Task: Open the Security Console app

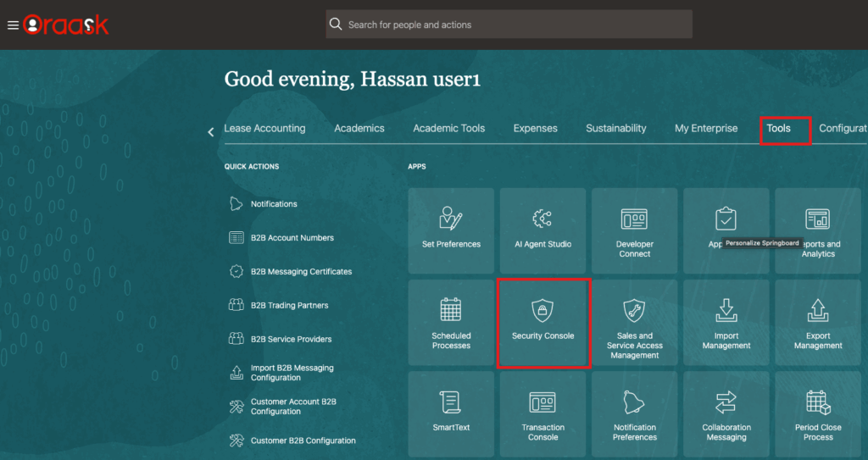Action: point(543,323)
